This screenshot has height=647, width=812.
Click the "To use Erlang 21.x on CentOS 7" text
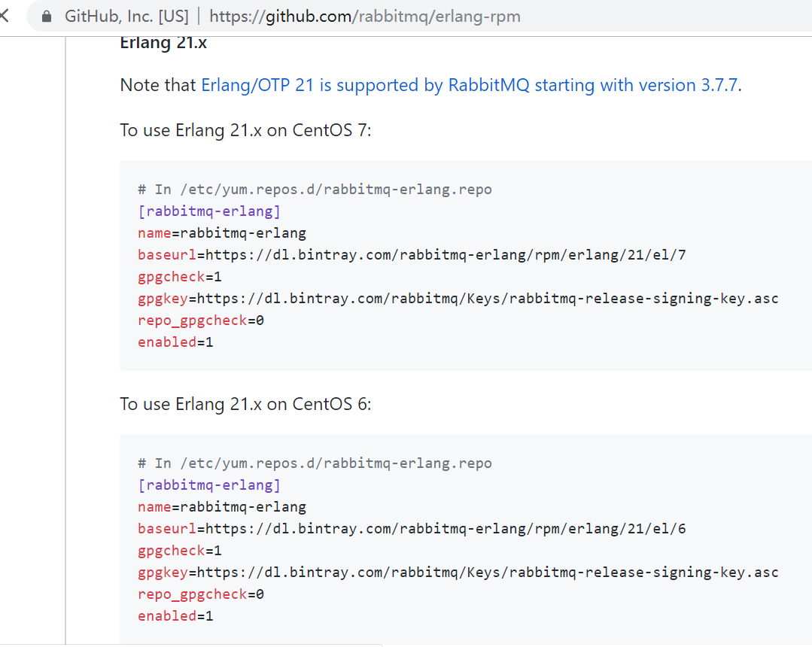pos(245,130)
